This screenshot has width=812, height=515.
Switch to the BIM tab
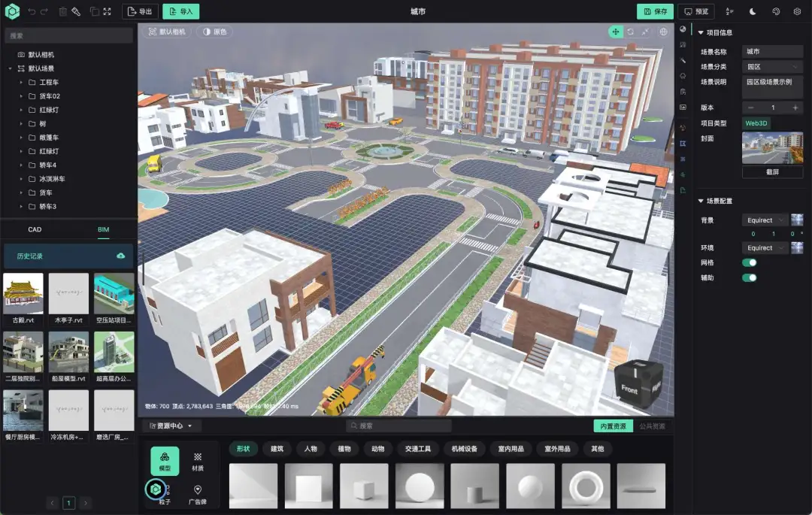(103, 229)
